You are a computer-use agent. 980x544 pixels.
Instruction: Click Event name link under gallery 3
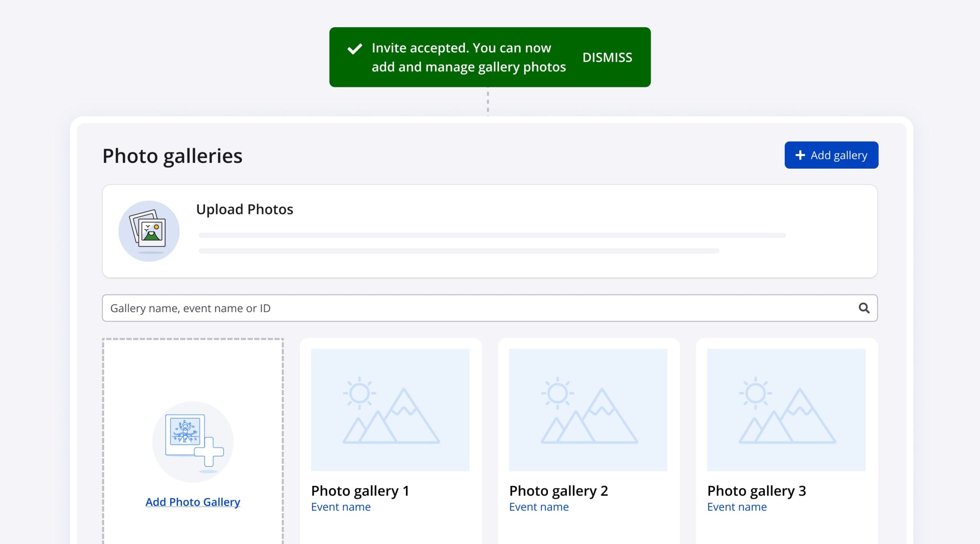click(x=737, y=507)
